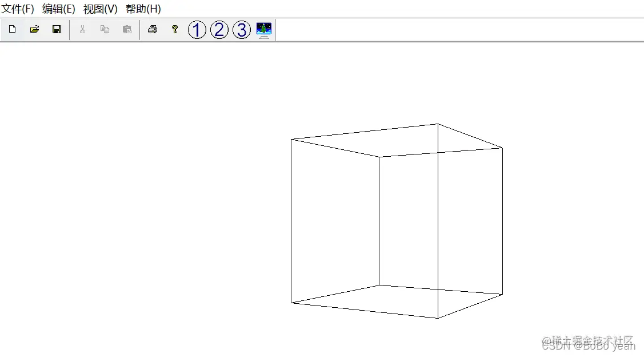Save using the floppy disk icon
This screenshot has height=357, width=644.
click(57, 29)
